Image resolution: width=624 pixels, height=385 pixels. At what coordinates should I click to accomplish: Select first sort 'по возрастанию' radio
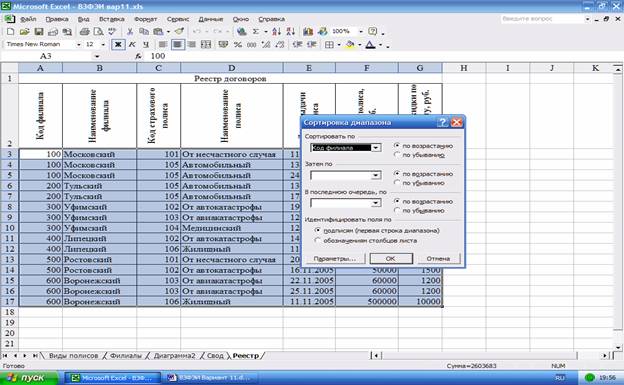click(x=397, y=146)
